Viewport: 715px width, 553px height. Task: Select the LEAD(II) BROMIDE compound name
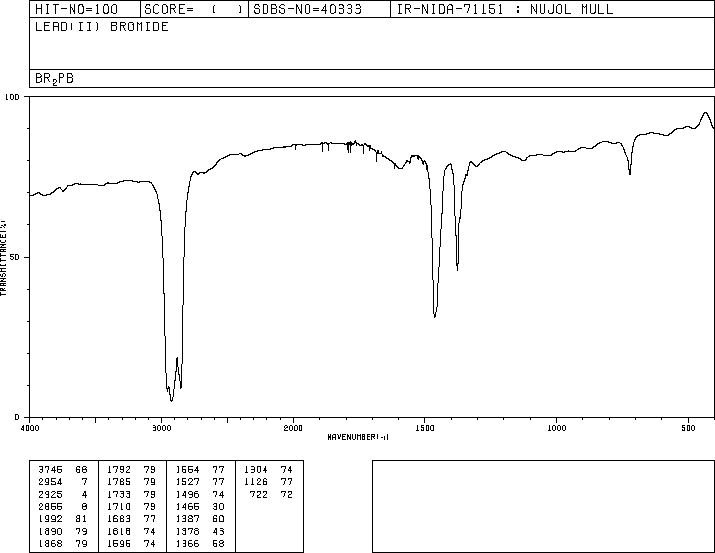point(102,26)
